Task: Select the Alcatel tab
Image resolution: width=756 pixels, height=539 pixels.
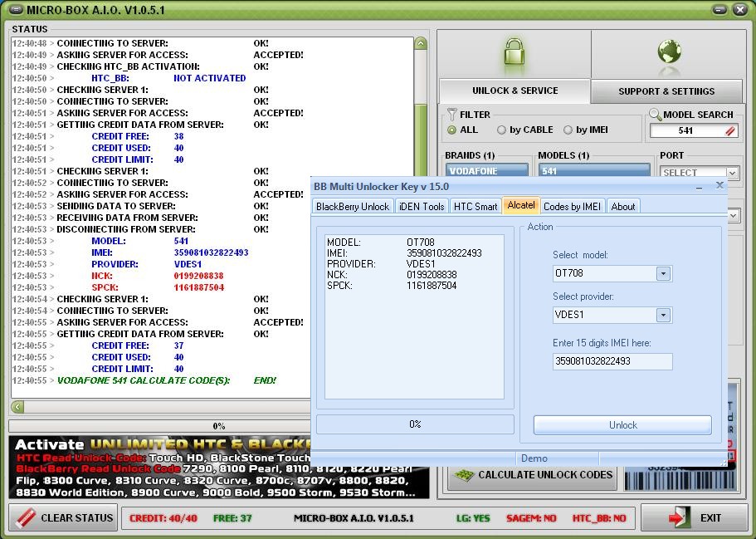Action: [x=521, y=205]
